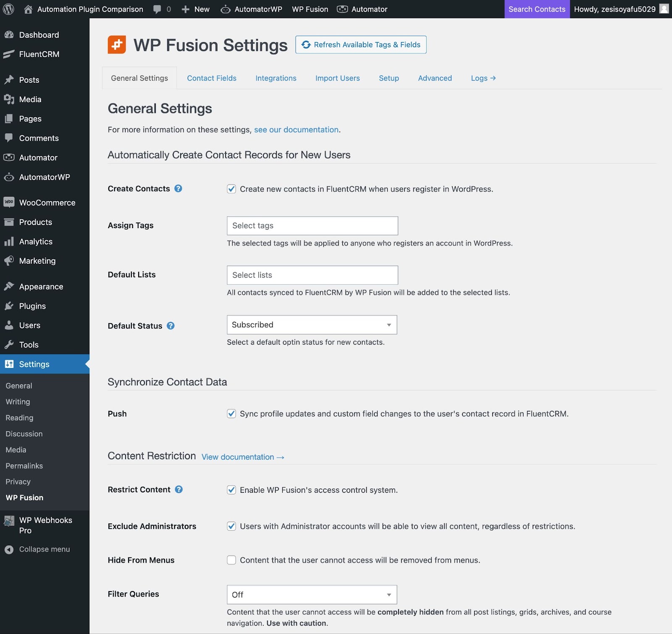Toggle the Exclude Administrators checkbox
Image resolution: width=672 pixels, height=634 pixels.
(231, 526)
